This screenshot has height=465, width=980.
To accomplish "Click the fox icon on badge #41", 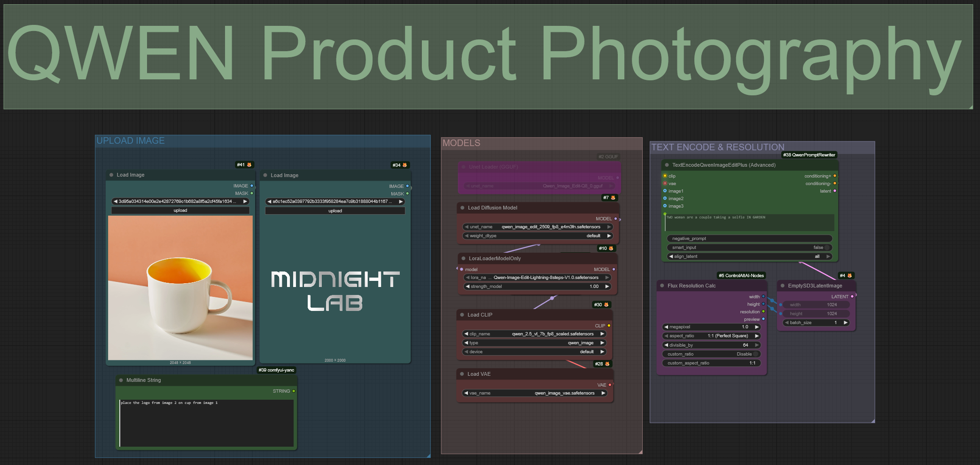I will [249, 165].
